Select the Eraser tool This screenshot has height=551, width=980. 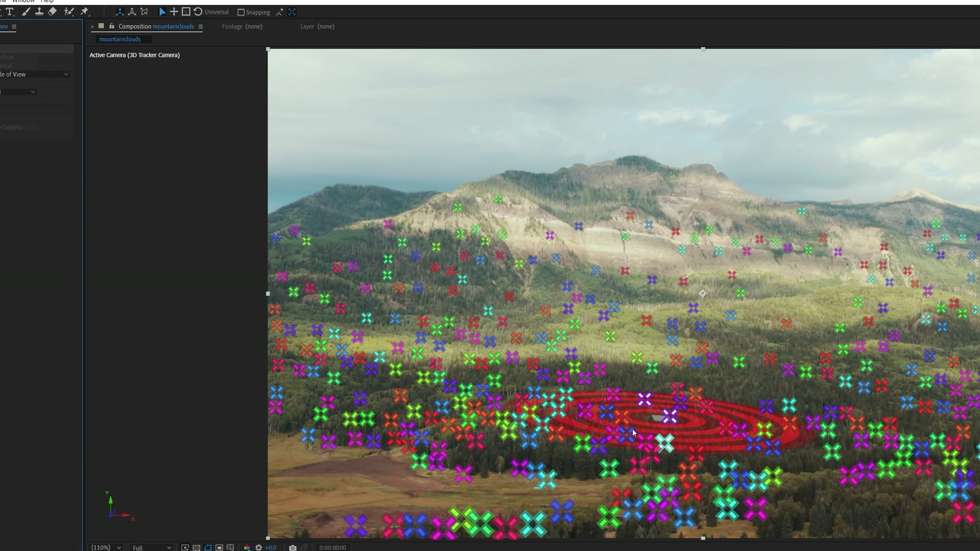pos(53,12)
